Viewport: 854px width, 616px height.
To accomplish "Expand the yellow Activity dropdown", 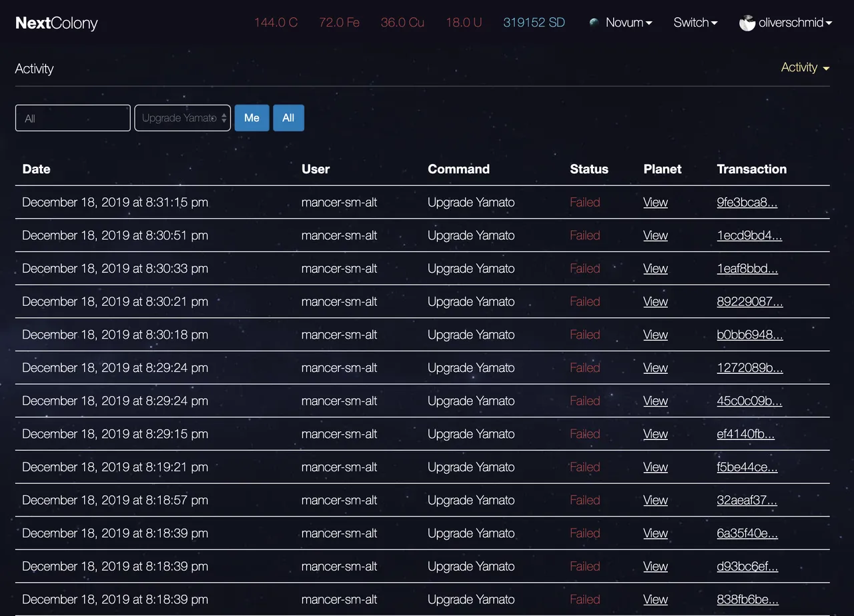I will [x=805, y=67].
